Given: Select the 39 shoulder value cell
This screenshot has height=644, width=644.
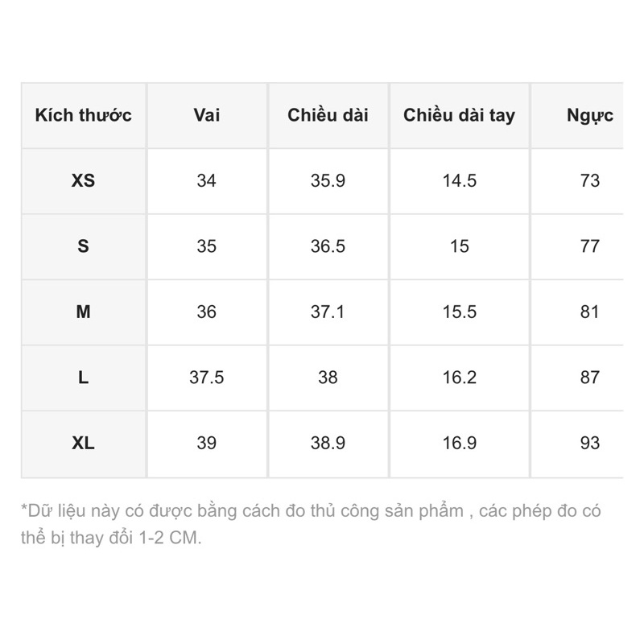Looking at the screenshot, I should 207,443.
